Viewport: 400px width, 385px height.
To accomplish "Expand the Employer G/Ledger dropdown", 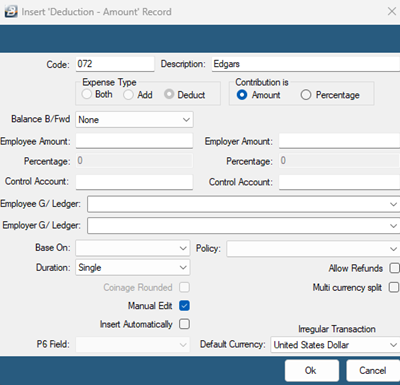I will coord(244,226).
